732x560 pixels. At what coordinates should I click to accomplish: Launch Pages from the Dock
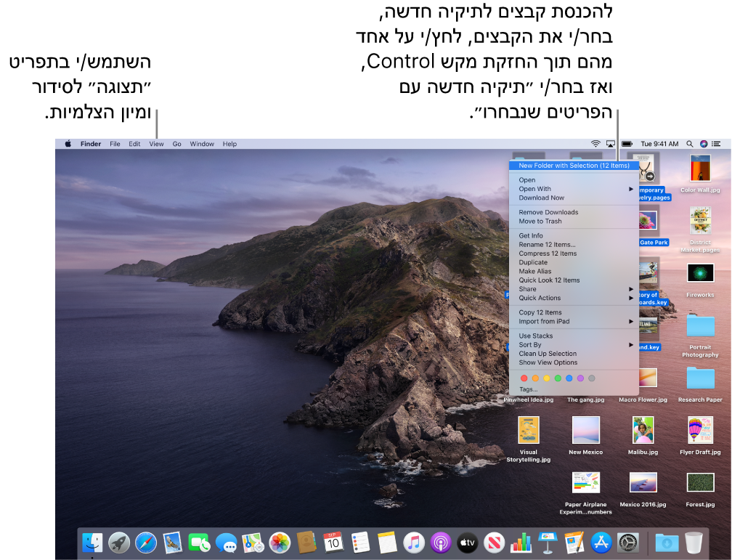coord(574,543)
